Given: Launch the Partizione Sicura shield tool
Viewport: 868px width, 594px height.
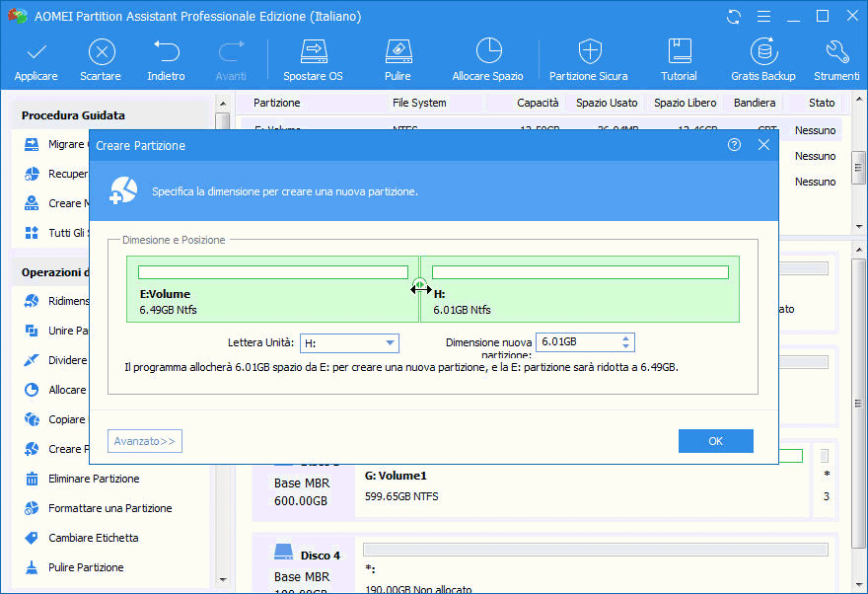Looking at the screenshot, I should [590, 51].
